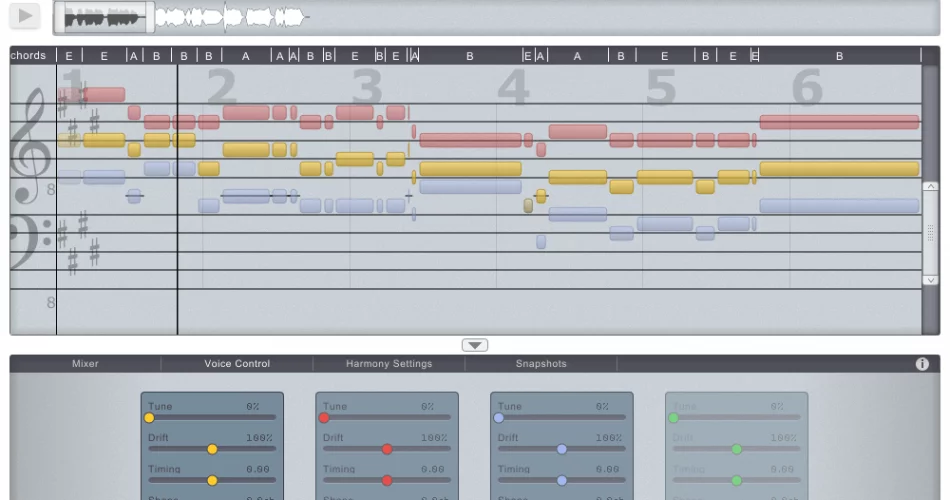Click the note editor scrollbar down arrow

[x=930, y=280]
